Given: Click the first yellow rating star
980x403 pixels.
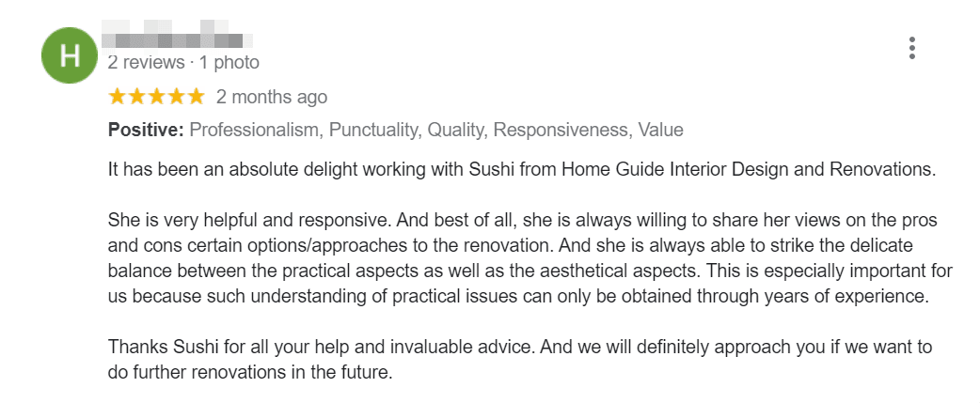Looking at the screenshot, I should [x=117, y=97].
